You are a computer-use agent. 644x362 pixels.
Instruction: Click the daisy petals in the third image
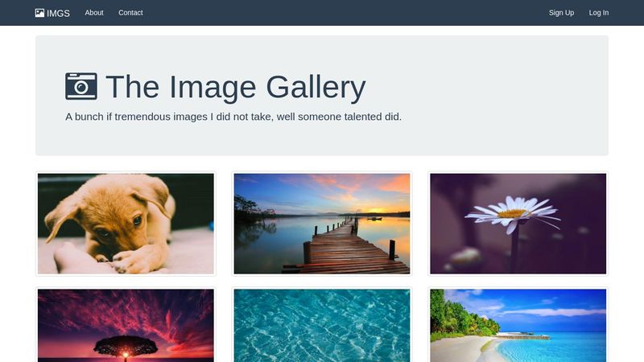pyautogui.click(x=513, y=212)
